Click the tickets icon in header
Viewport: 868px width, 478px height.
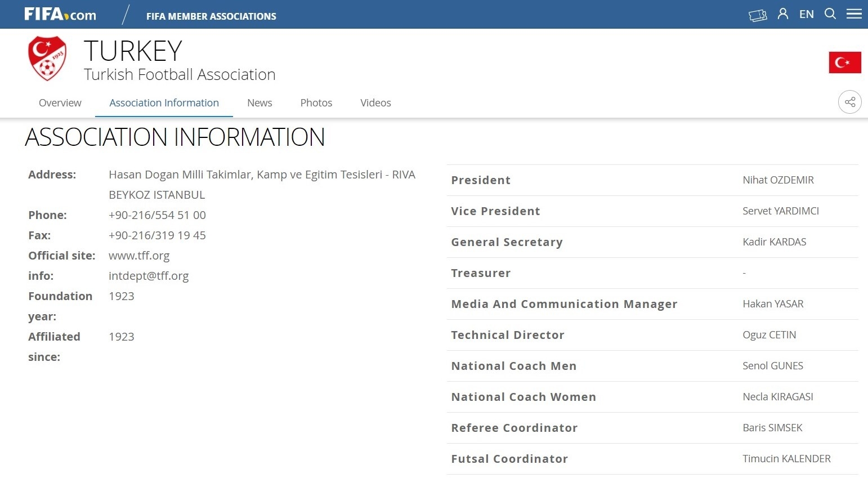[x=758, y=15]
